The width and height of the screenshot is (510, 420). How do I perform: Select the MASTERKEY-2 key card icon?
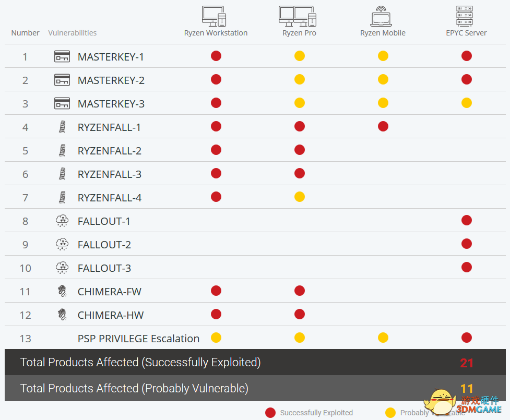62,80
